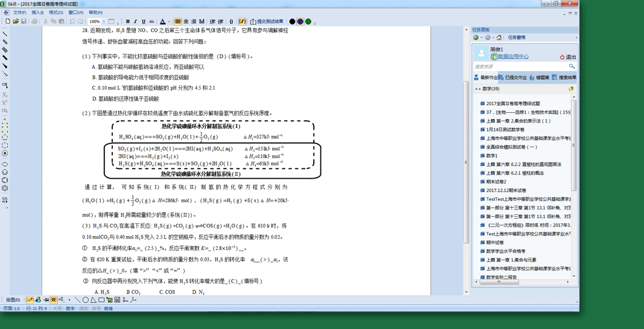Image resolution: width=644 pixels, height=329 pixels.
Task: Select the wedge bond tool
Action: click(x=5, y=66)
